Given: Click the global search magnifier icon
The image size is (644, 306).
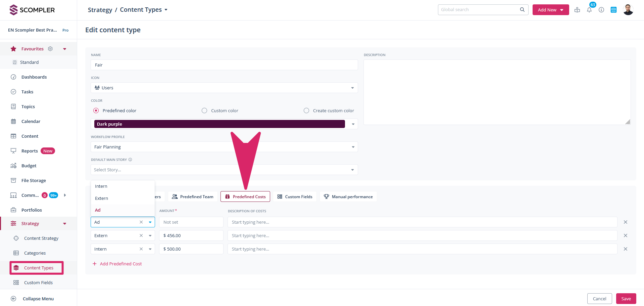Looking at the screenshot, I should click(x=522, y=10).
